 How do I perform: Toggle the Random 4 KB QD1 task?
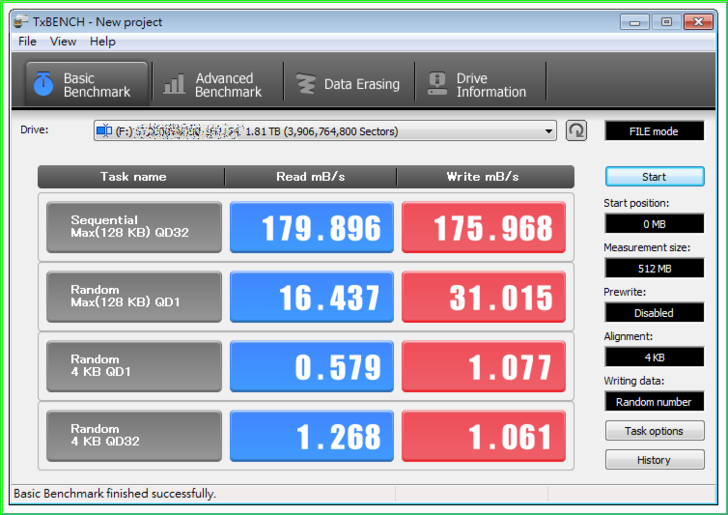(x=134, y=367)
